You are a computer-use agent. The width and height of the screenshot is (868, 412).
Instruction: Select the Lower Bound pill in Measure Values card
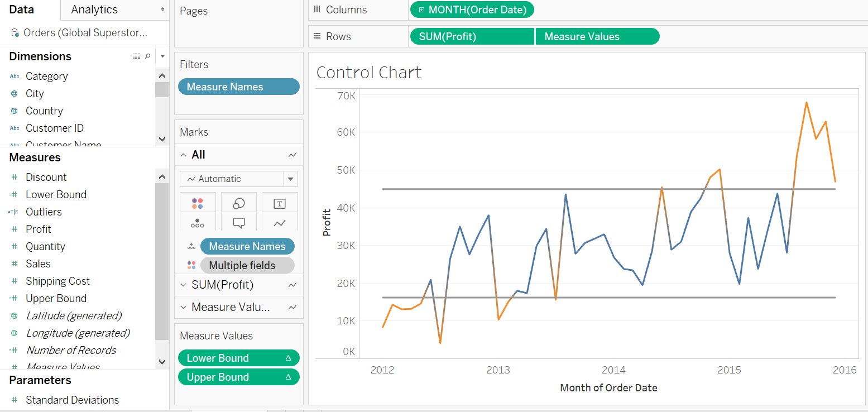tap(239, 358)
